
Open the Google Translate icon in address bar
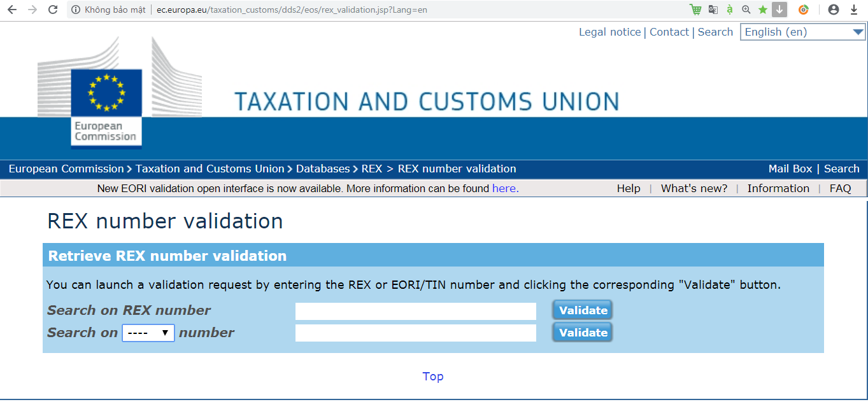pyautogui.click(x=713, y=10)
